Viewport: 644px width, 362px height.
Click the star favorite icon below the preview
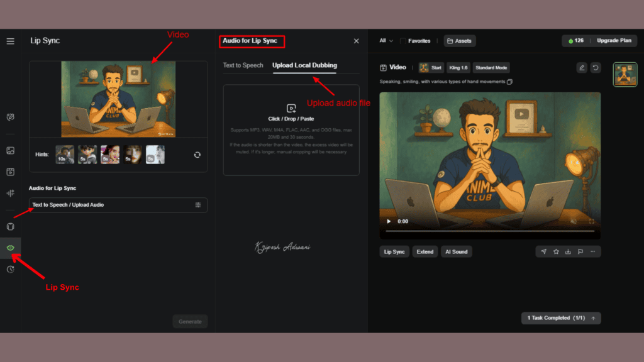tap(555, 251)
